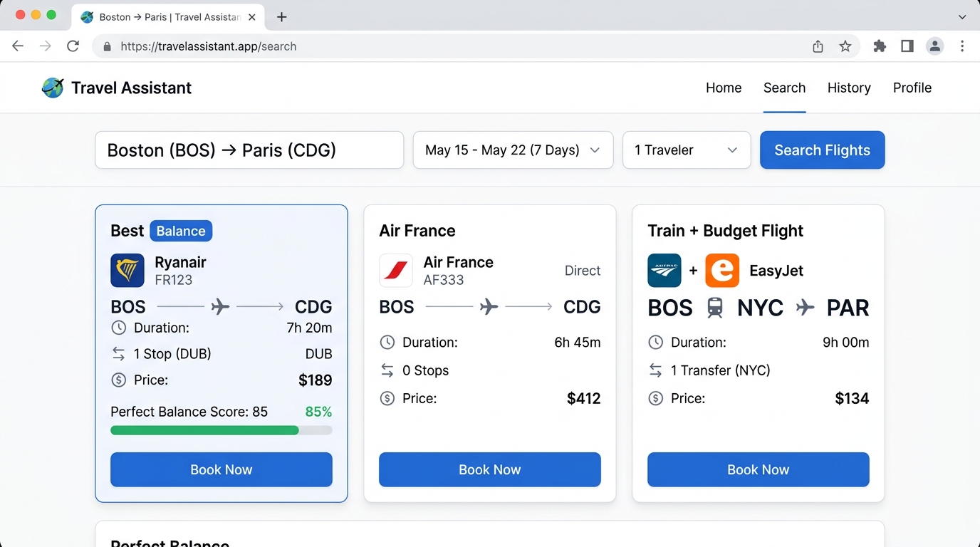Open a new browser tab with plus
Screen dimensions: 980x547
(x=282, y=17)
